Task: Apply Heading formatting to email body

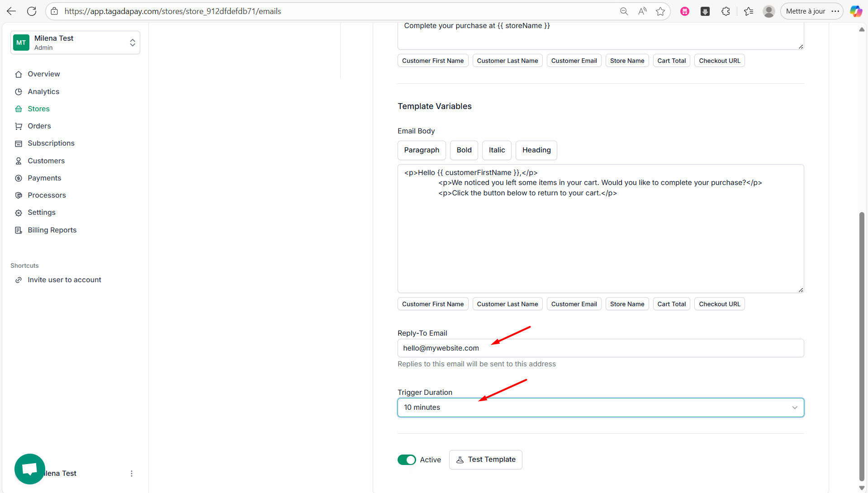Action: 536,150
